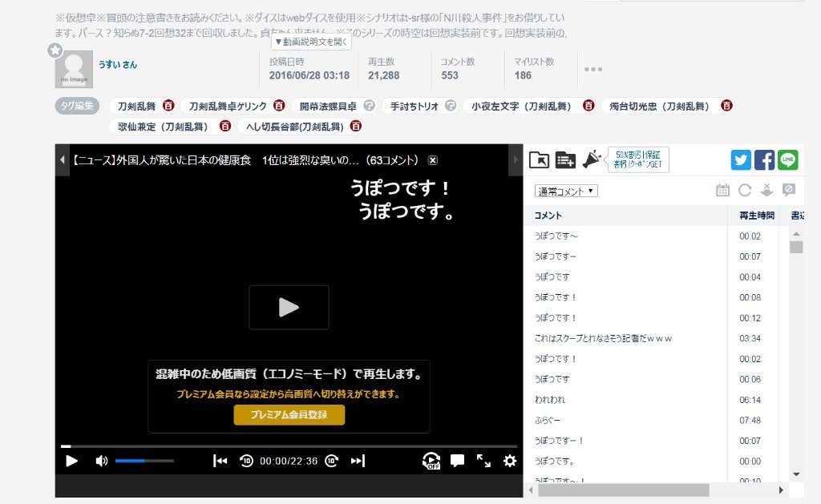Open the dictionary icon beside 刀剣乱舞卓ゲリンク tag
This screenshot has height=504, width=821.
click(279, 106)
